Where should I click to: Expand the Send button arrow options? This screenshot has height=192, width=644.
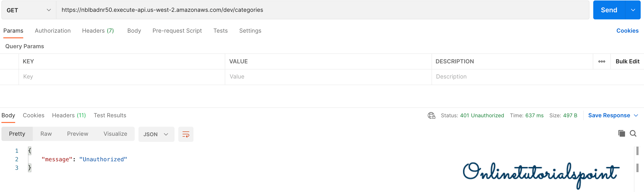[633, 10]
